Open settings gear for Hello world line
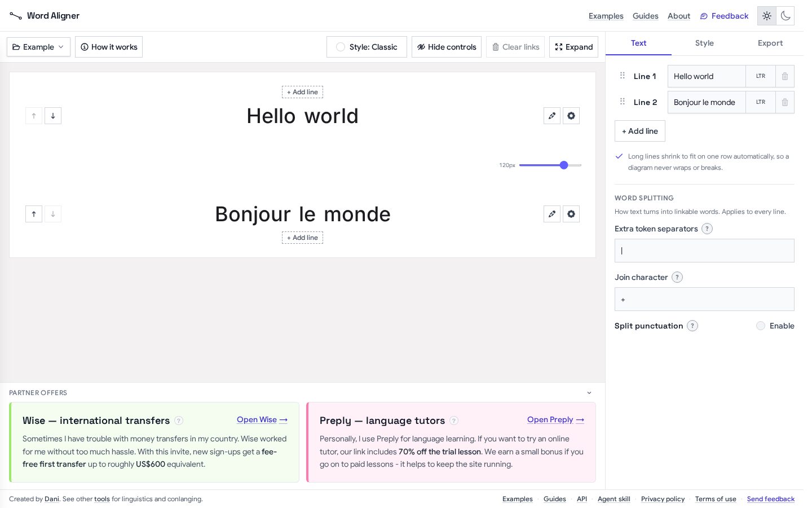 [571, 116]
